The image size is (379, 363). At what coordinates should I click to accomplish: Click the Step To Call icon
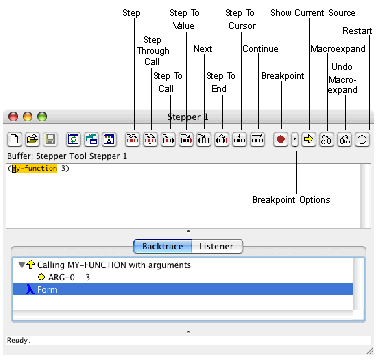[x=168, y=139]
